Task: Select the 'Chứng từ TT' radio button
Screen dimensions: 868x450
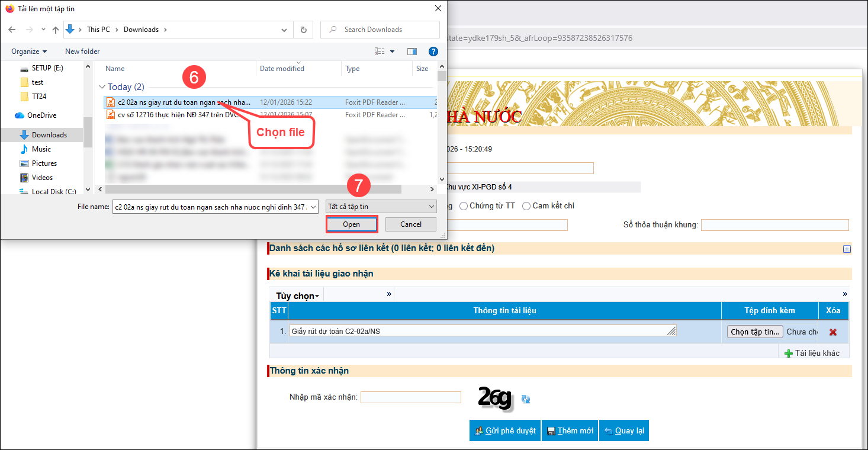Action: 464,206
